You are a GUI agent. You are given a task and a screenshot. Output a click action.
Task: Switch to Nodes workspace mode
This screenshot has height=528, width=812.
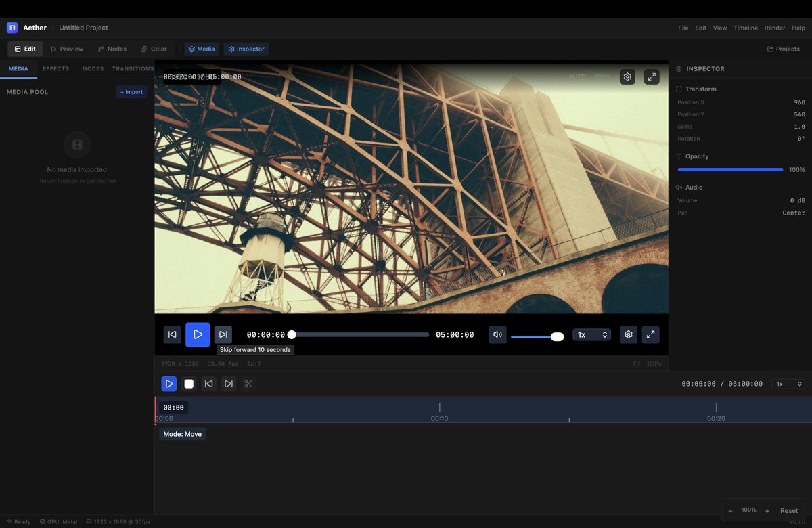pyautogui.click(x=112, y=49)
